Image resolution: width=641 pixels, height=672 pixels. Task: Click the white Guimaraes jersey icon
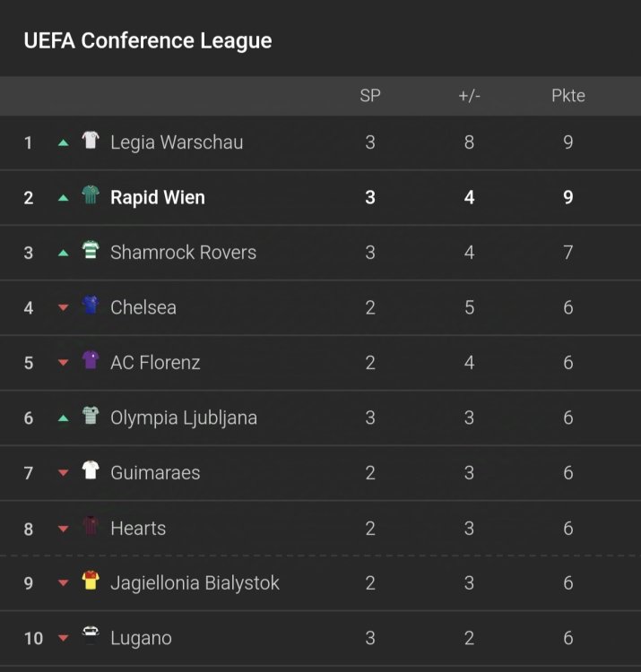91,471
